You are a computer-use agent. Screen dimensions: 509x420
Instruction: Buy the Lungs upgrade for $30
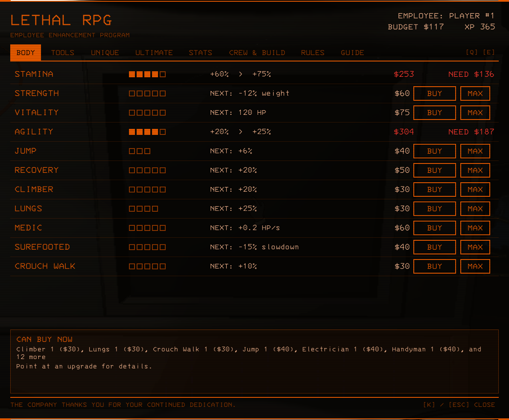point(434,209)
